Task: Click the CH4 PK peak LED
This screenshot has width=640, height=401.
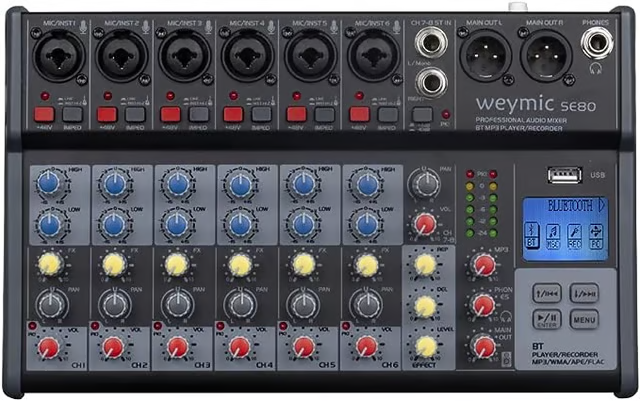Action: [x=220, y=326]
